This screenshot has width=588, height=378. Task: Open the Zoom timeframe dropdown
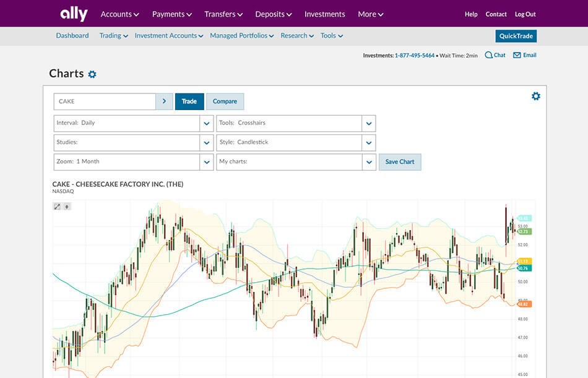207,161
